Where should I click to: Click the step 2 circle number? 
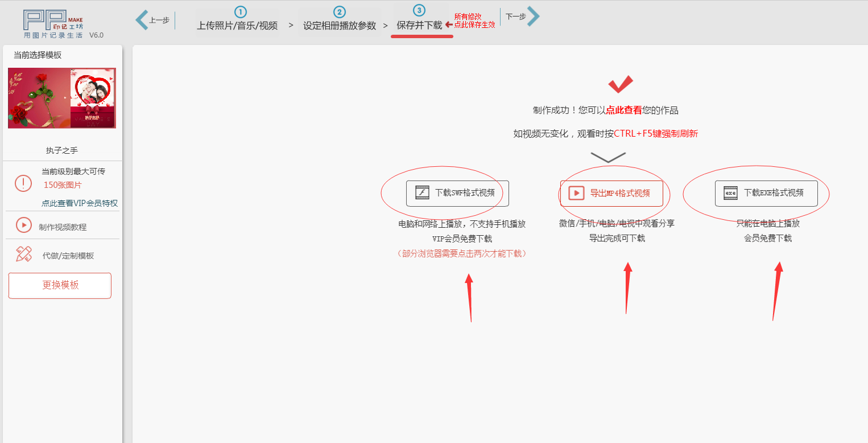click(x=339, y=11)
